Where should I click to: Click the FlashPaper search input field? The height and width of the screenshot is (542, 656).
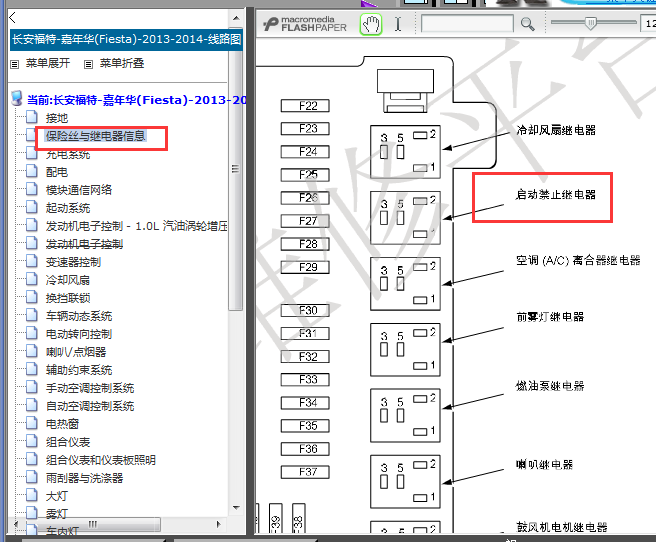467,23
